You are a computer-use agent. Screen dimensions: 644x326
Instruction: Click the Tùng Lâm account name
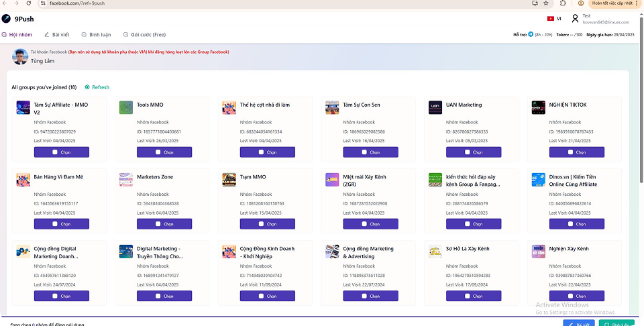[43, 61]
